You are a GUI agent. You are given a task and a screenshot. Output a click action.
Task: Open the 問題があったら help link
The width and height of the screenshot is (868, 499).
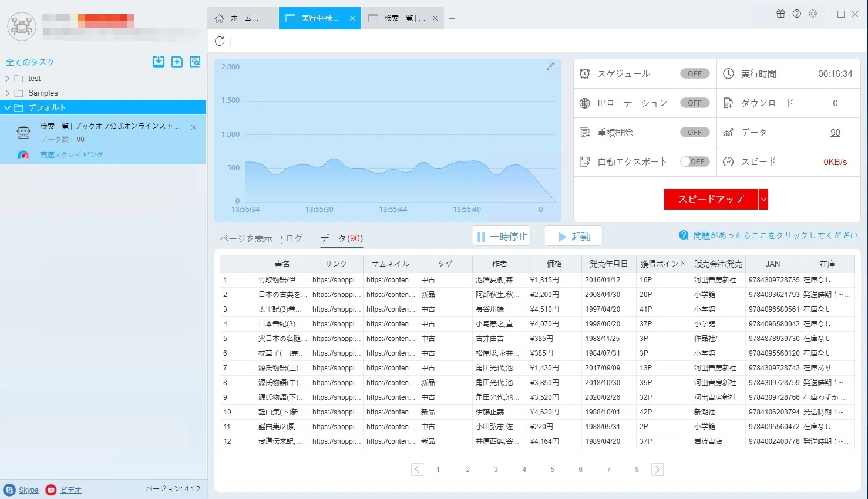coord(775,235)
